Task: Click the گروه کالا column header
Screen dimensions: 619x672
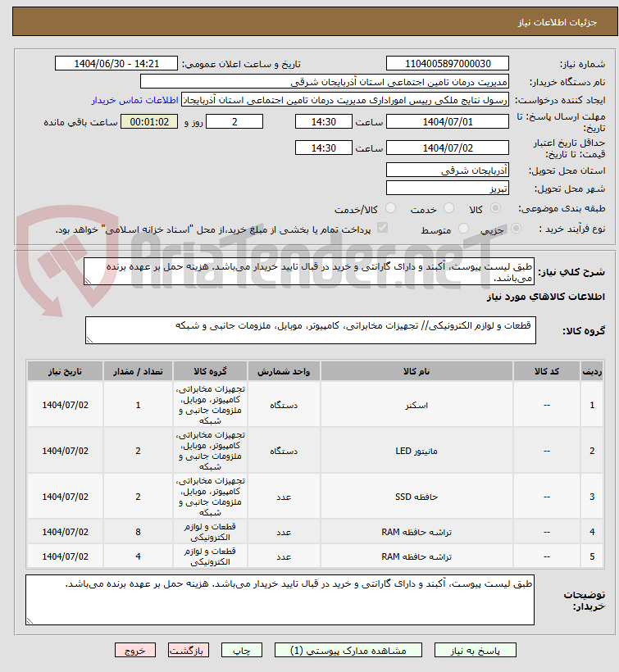Action: pos(210,371)
